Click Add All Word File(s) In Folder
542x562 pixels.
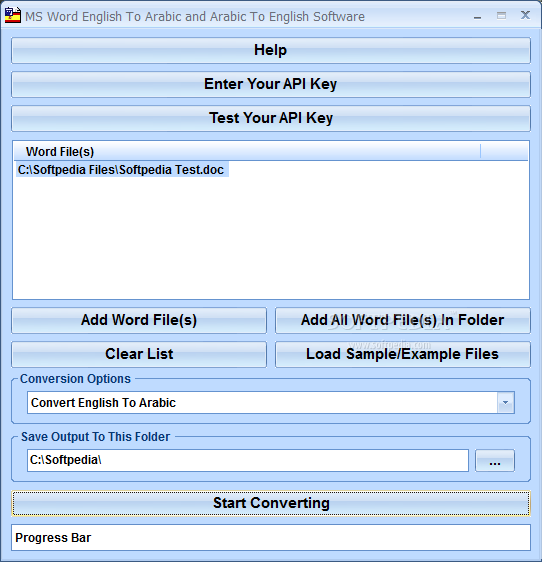click(403, 320)
